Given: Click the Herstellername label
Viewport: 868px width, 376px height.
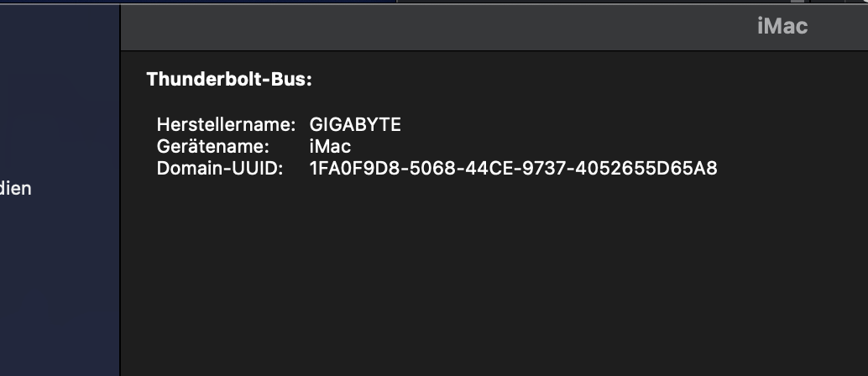Looking at the screenshot, I should 226,125.
